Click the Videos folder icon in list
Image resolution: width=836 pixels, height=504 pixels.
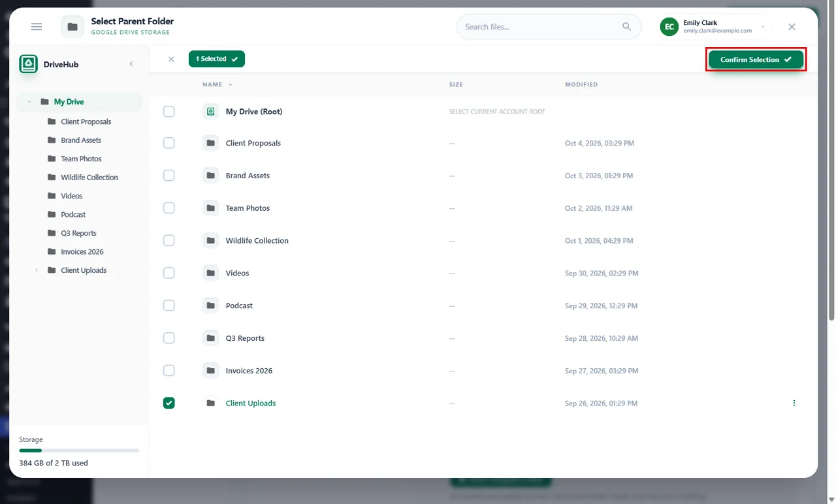210,274
